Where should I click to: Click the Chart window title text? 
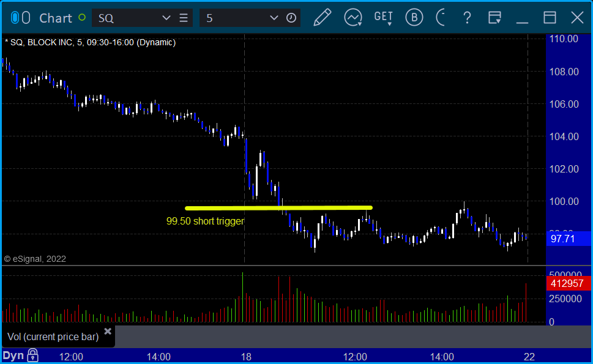tap(56, 18)
